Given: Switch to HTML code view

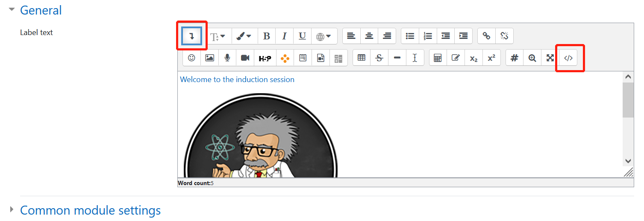Looking at the screenshot, I should coord(568,58).
